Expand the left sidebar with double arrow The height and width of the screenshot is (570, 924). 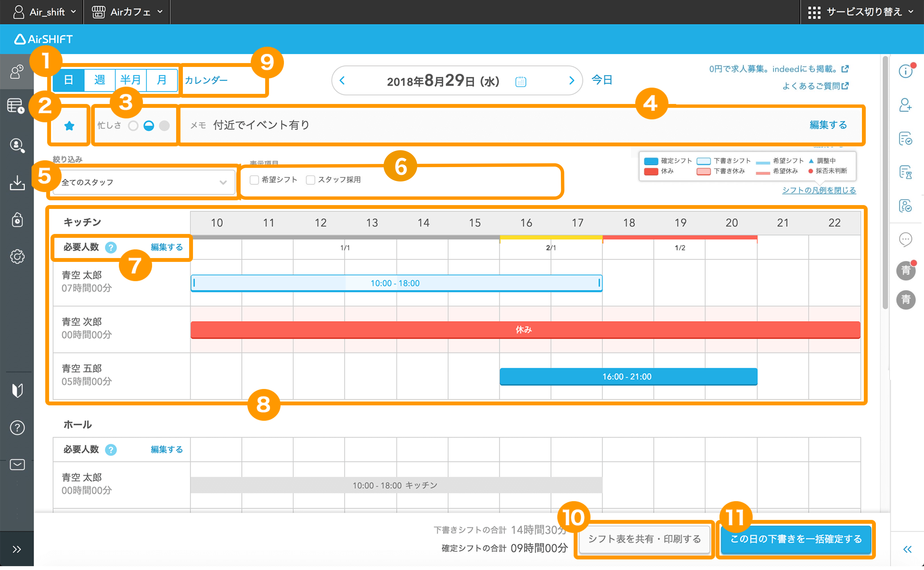(x=17, y=550)
